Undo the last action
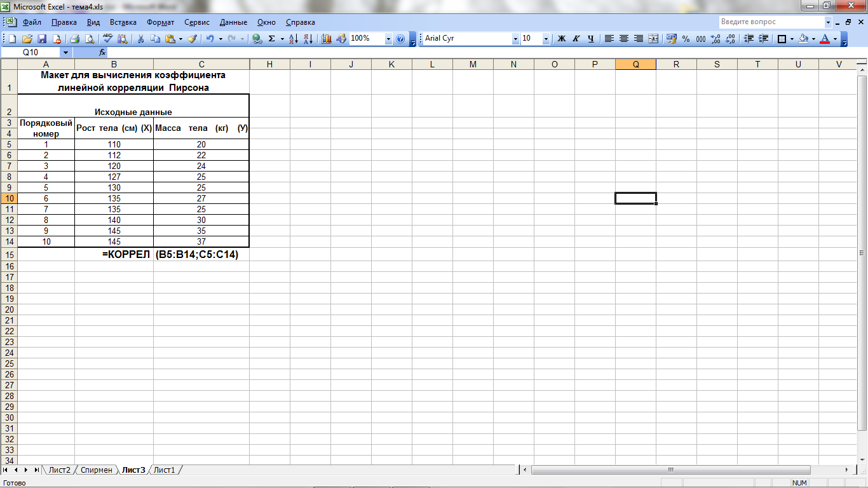 pos(210,39)
